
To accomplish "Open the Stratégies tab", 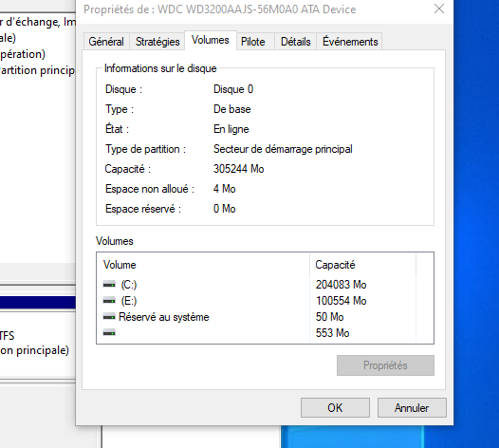I will tap(157, 42).
